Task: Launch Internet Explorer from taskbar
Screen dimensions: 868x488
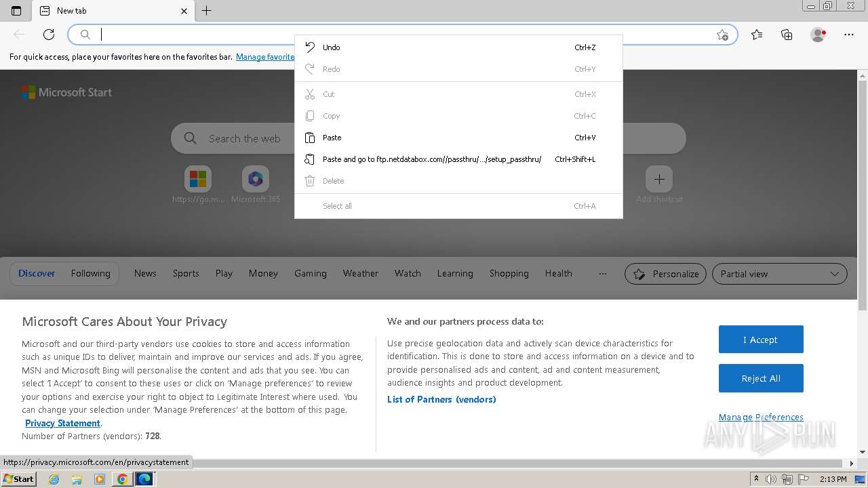Action: click(54, 479)
